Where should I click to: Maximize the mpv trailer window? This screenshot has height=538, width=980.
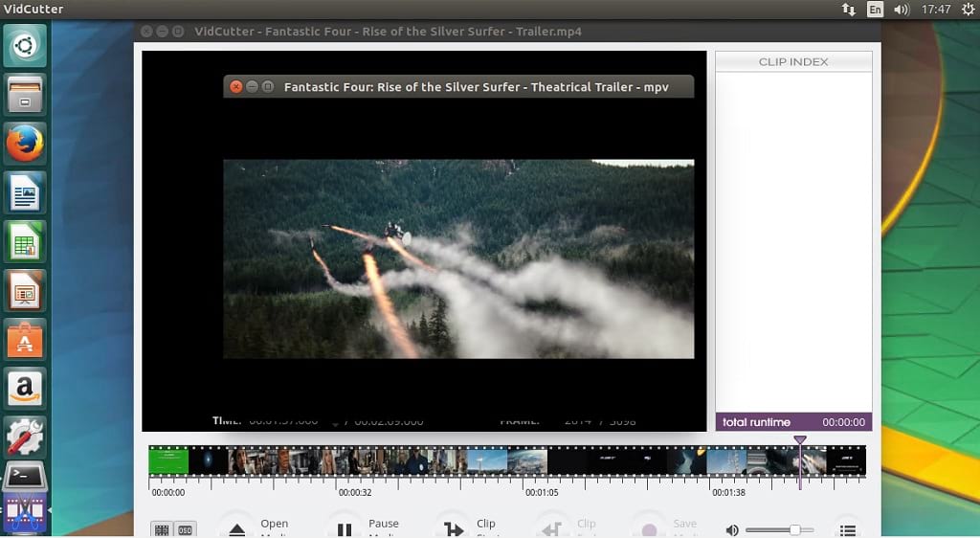point(268,87)
